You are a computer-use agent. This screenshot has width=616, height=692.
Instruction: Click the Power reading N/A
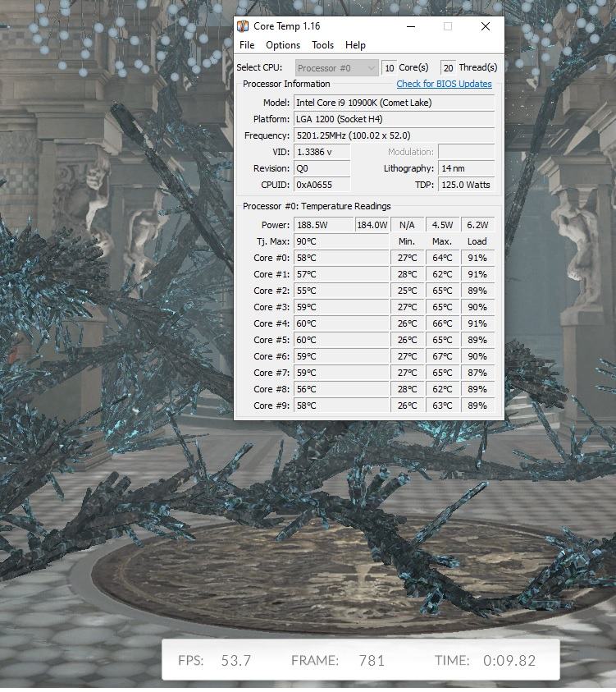point(407,225)
